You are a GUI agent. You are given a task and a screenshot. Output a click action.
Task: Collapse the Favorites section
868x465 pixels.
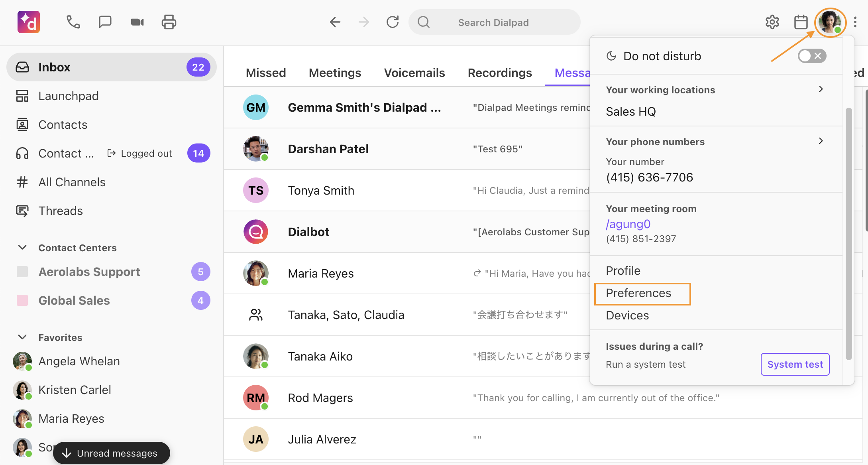click(x=23, y=337)
